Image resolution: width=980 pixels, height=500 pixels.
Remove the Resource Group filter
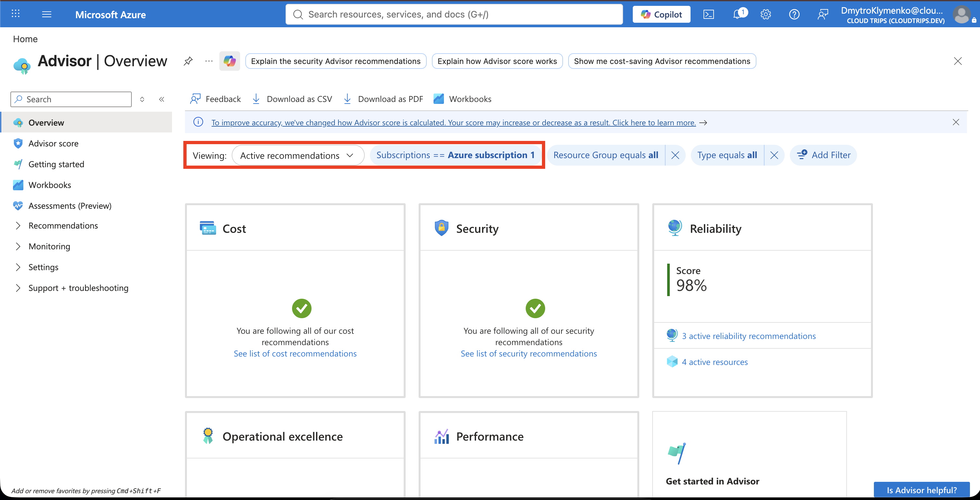click(x=675, y=155)
